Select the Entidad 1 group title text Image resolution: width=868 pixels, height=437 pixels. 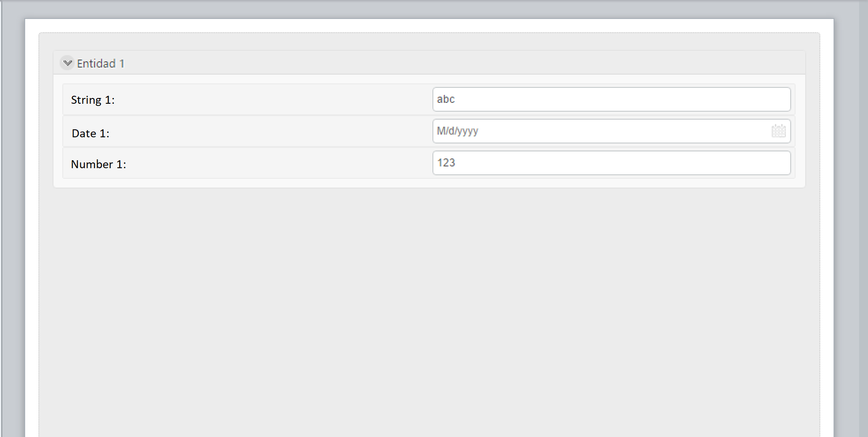pyautogui.click(x=101, y=64)
